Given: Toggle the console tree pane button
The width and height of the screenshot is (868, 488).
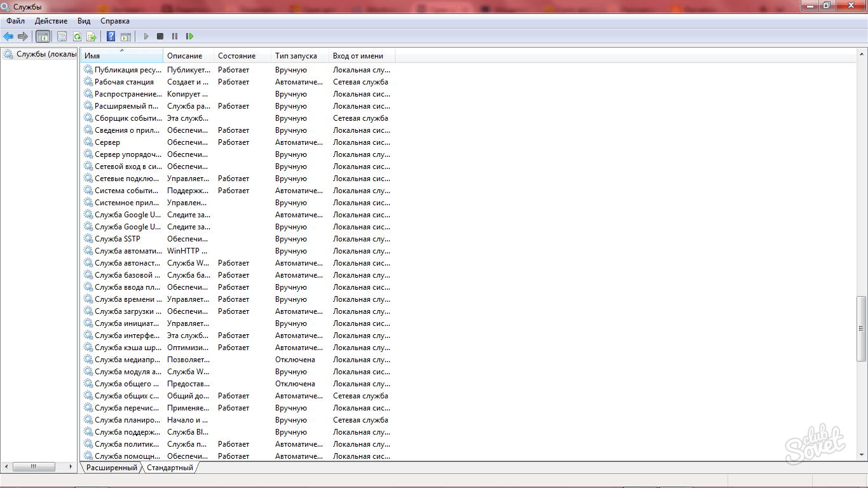Looking at the screenshot, I should (x=43, y=37).
